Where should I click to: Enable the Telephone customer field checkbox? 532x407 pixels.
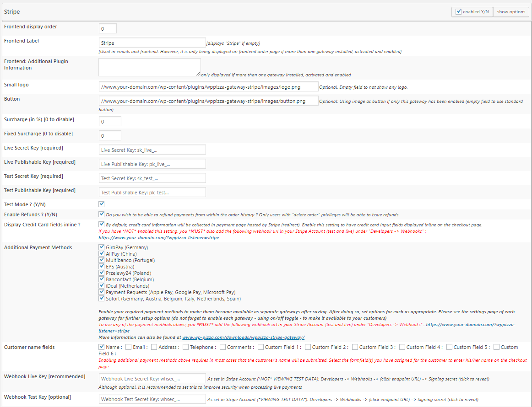coord(185,347)
